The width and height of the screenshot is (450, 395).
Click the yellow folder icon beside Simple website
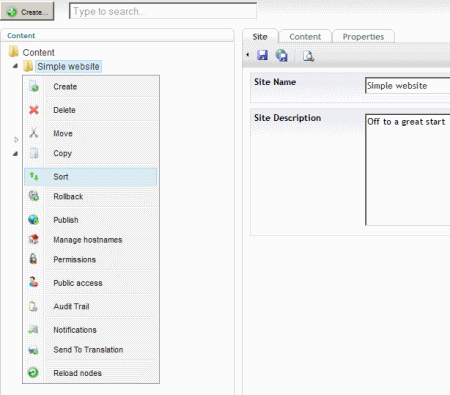(28, 66)
